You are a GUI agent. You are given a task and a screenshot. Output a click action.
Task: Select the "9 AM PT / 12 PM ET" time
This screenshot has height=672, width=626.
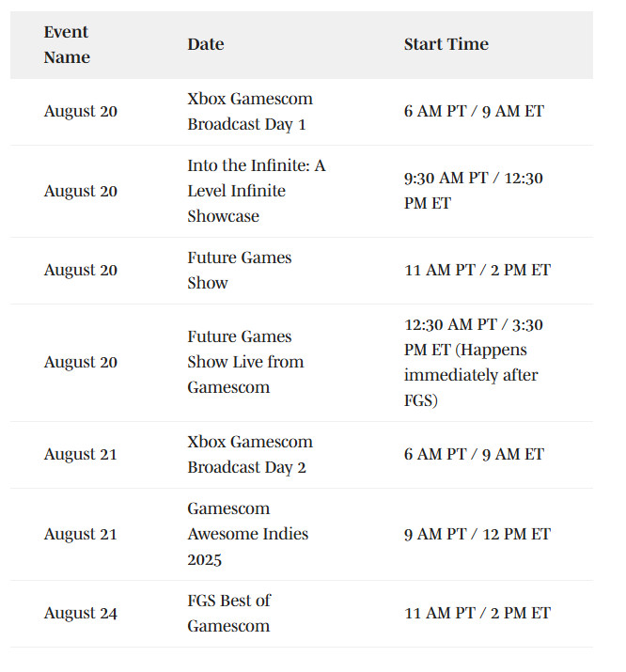[477, 534]
